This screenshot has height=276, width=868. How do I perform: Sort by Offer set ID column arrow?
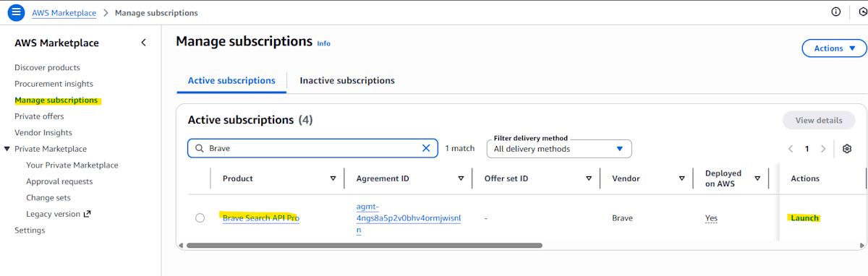[589, 178]
